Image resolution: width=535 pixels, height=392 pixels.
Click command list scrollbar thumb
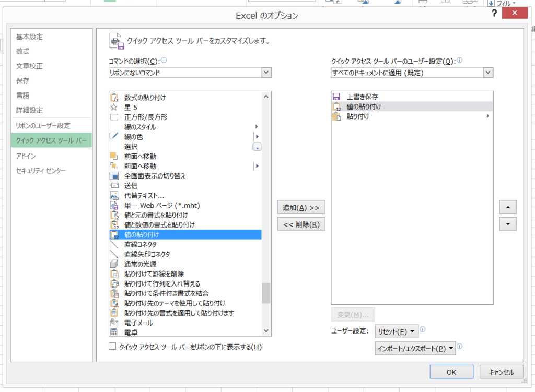click(266, 293)
